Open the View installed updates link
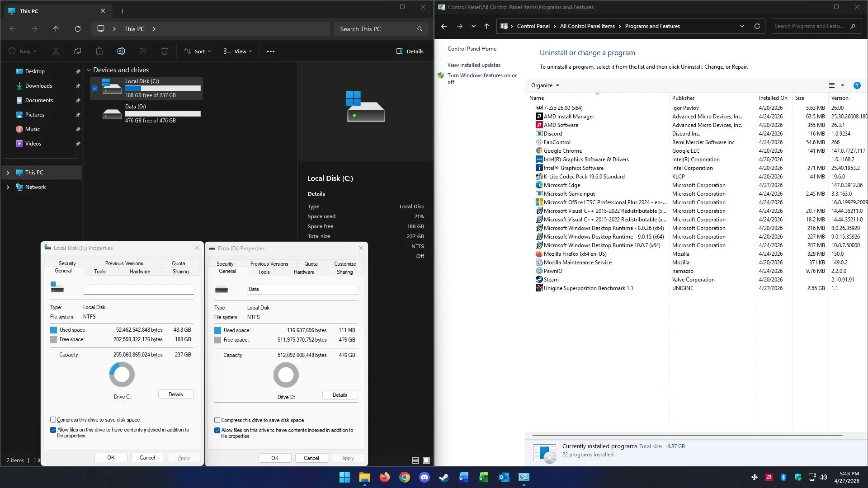Screen dimensions: 868x488 (474, 65)
